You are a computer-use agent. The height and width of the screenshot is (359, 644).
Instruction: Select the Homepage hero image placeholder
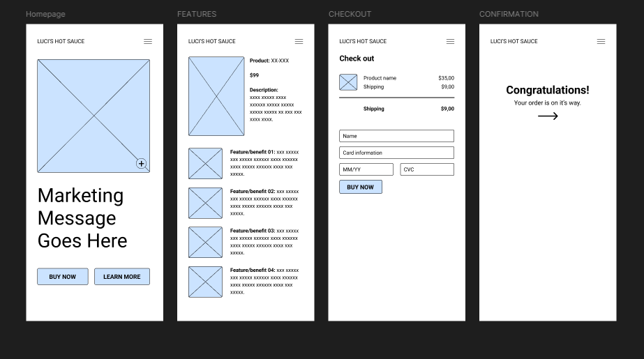point(93,116)
